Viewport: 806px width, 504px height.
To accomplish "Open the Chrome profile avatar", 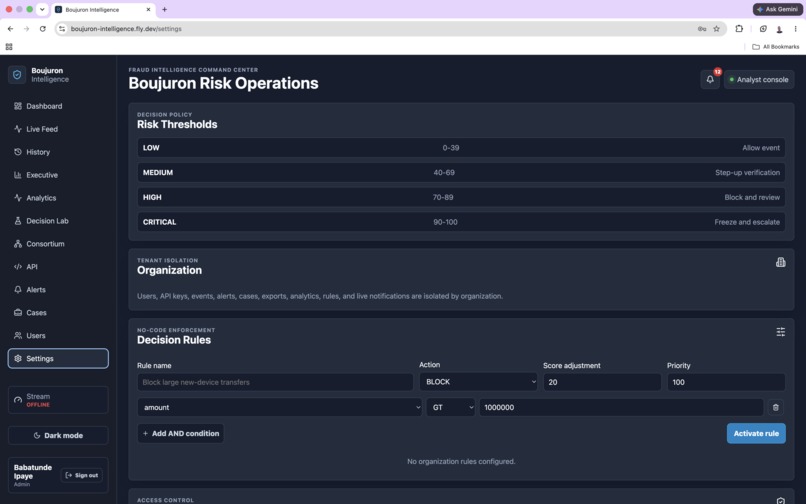I will pyautogui.click(x=779, y=29).
